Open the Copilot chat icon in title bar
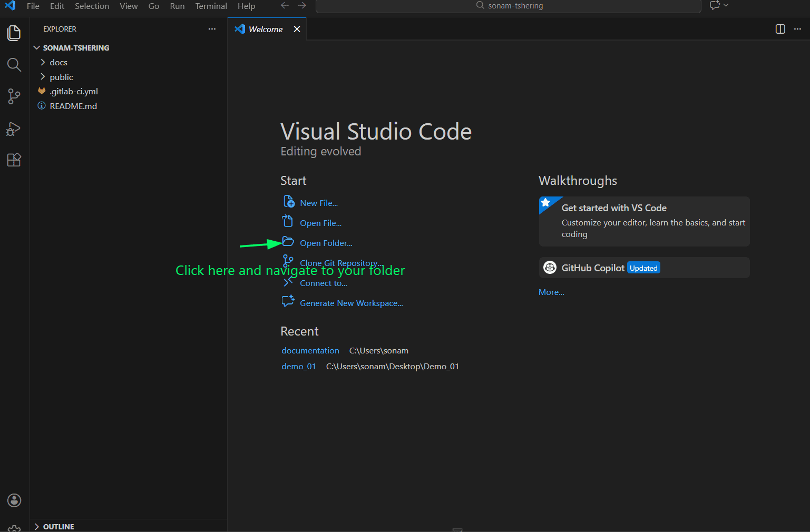The height and width of the screenshot is (532, 810). point(715,6)
